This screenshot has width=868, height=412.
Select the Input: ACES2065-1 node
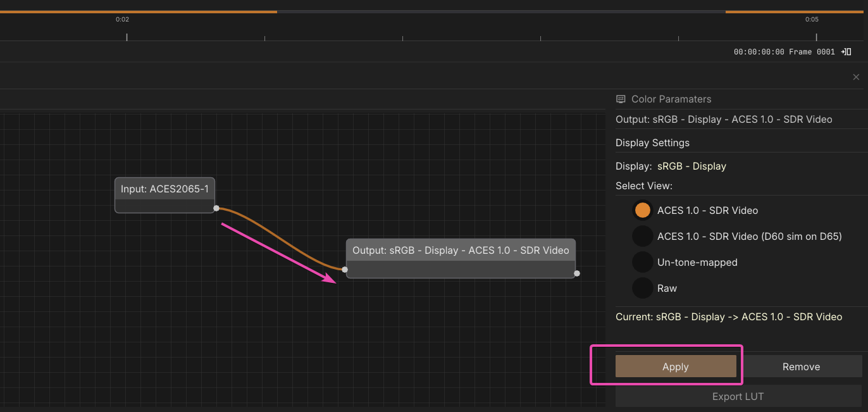click(164, 189)
